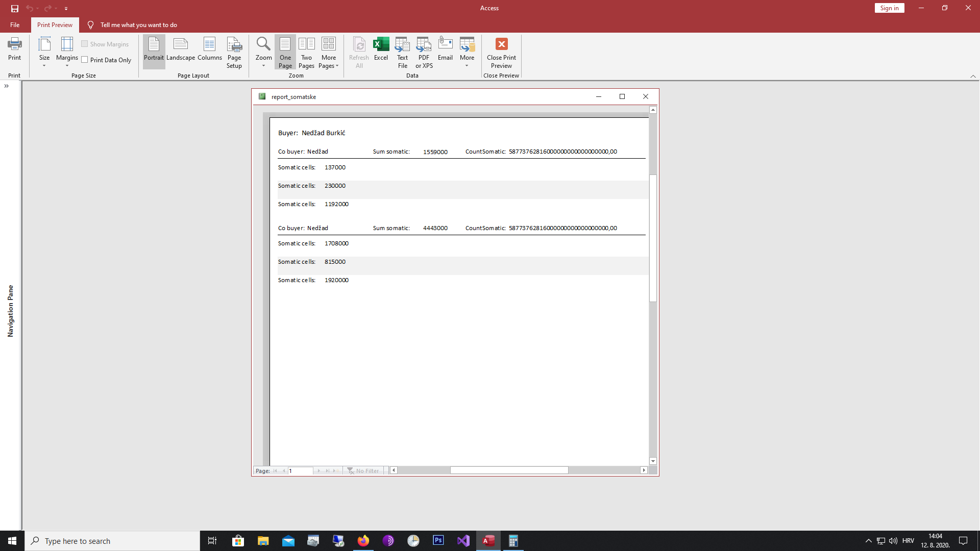The width and height of the screenshot is (980, 551).
Task: Open the Calculator from taskbar
Action: click(513, 541)
